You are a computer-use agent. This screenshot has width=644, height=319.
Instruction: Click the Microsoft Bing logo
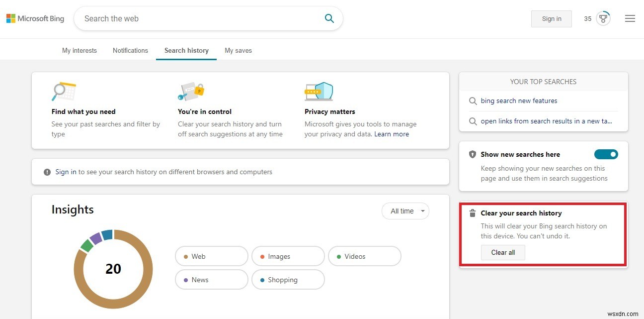coord(35,18)
